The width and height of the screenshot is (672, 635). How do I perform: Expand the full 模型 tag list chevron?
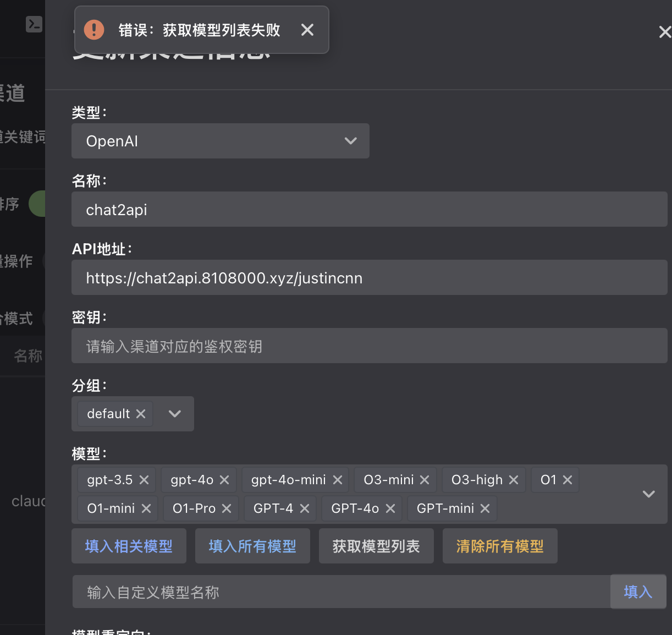click(x=648, y=494)
